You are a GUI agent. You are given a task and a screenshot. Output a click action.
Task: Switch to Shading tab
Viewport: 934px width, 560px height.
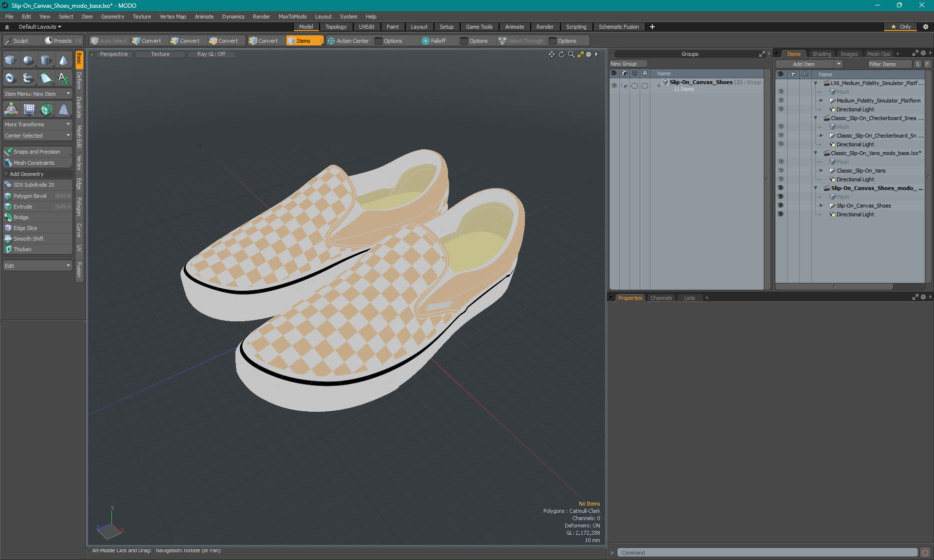pos(821,54)
